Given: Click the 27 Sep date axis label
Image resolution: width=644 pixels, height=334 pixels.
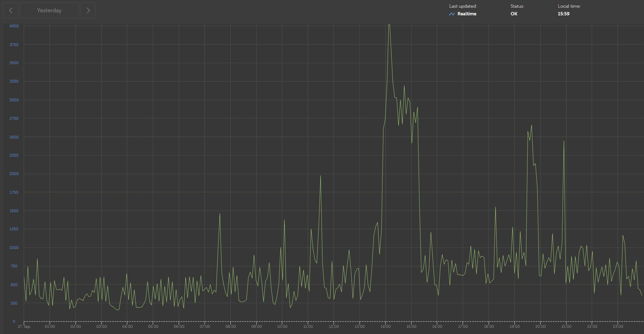Looking at the screenshot, I should tap(24, 326).
